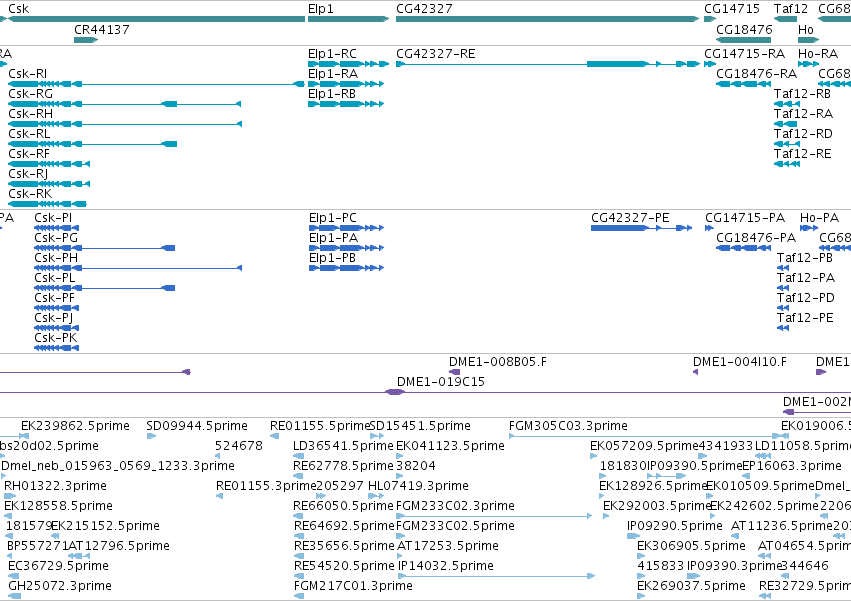Open the Ho-RA transcript label
851x601 pixels.
coord(818,54)
